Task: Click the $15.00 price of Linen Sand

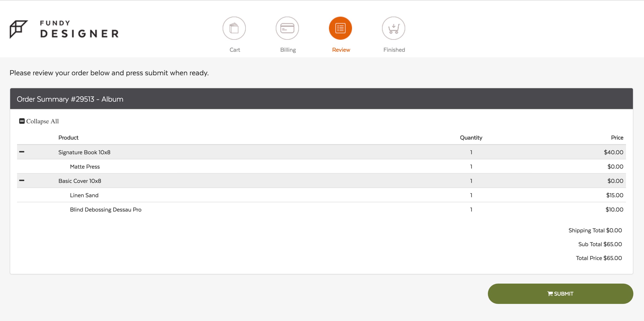Action: click(614, 195)
